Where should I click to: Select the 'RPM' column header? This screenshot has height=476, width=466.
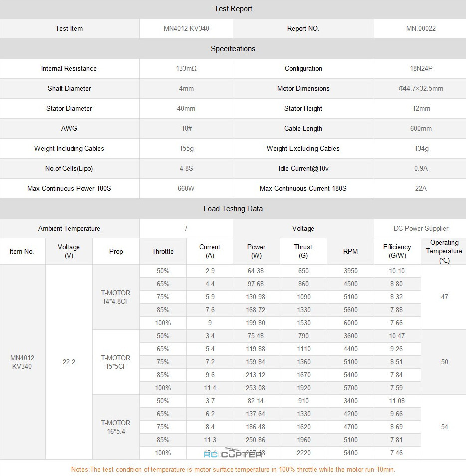click(350, 251)
